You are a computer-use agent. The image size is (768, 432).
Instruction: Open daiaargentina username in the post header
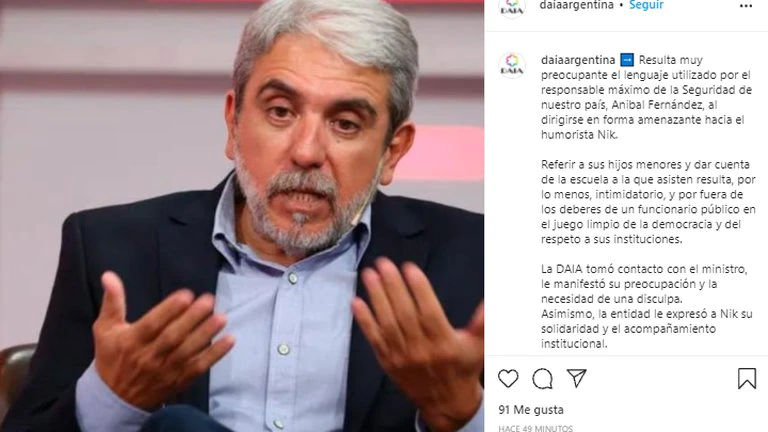[576, 5]
